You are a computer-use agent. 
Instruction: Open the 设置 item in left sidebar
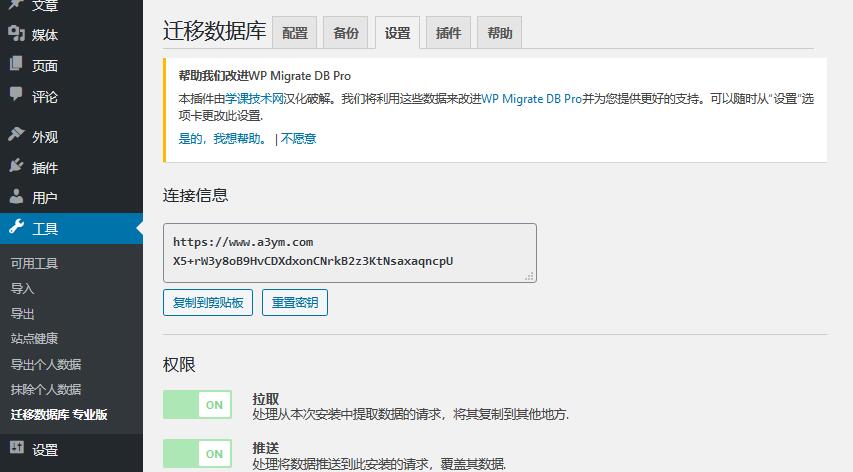[x=71, y=450]
